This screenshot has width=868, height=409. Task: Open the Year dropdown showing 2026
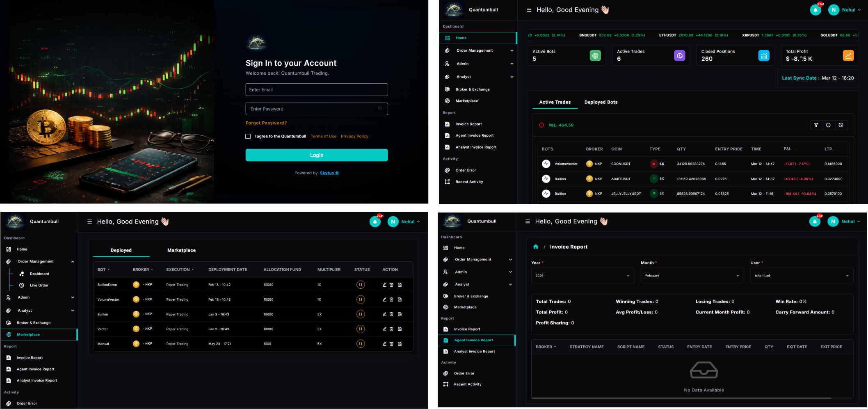pyautogui.click(x=582, y=276)
